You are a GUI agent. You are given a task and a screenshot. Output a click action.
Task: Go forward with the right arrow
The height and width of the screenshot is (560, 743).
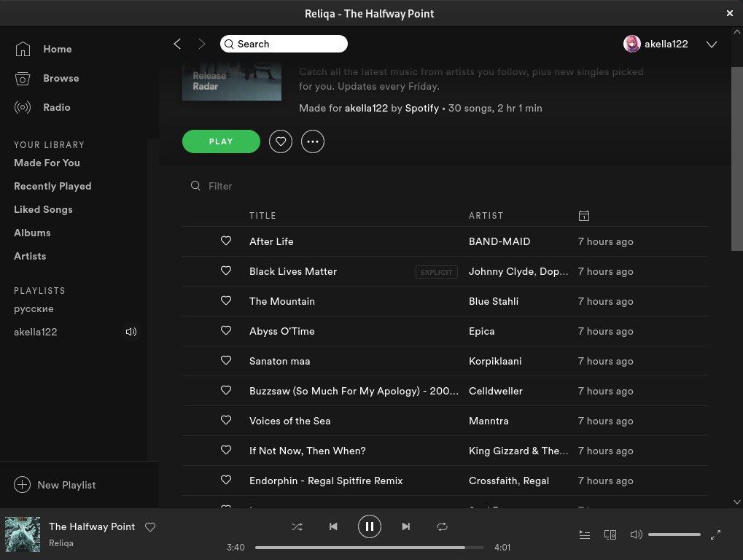coord(201,44)
